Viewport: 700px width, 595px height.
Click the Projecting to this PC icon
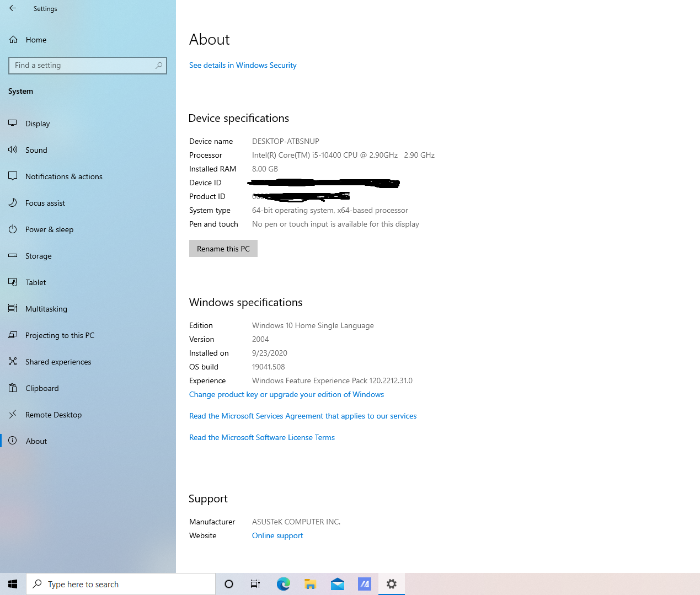point(13,335)
